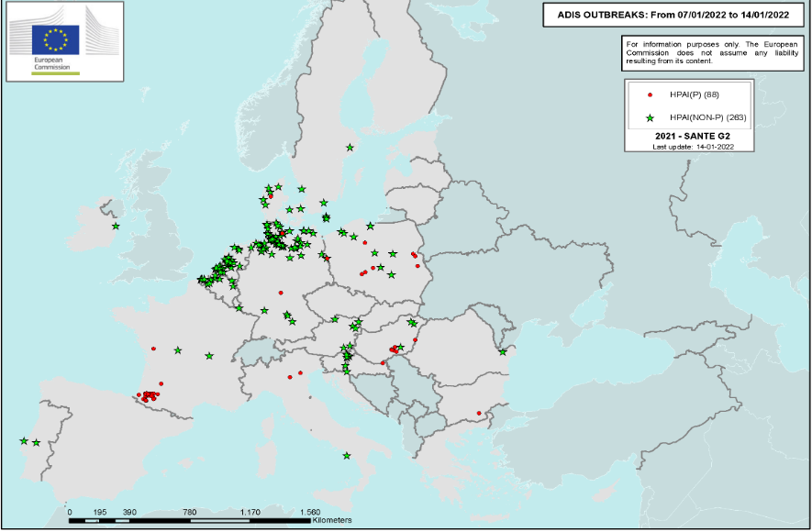Click the red dot marker in Denmark
This screenshot has height=532, width=812.
[271, 194]
